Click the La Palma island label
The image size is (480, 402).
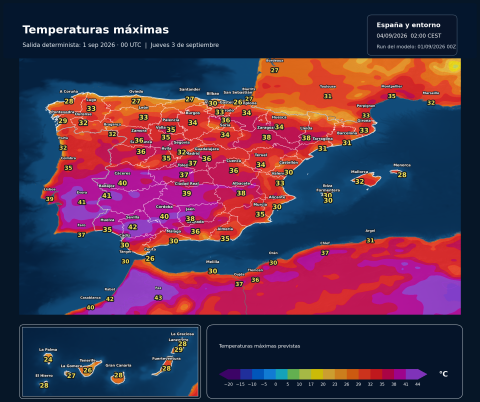[x=48, y=350]
